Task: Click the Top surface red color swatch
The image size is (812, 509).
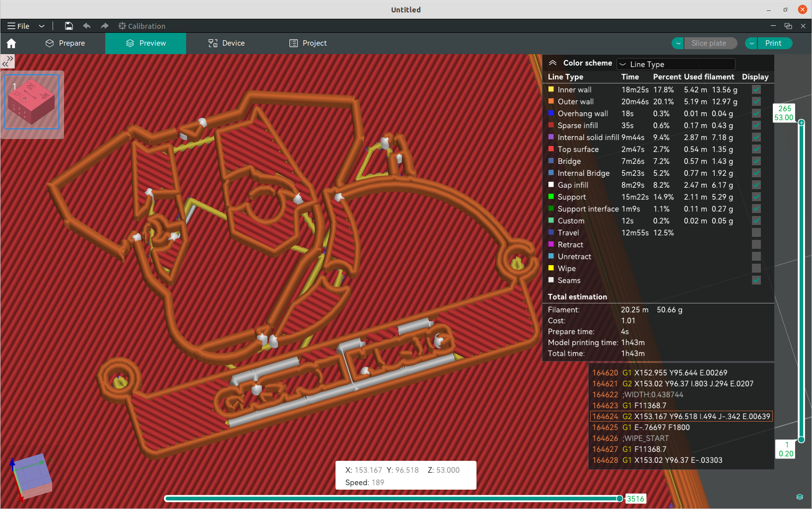Action: tap(551, 149)
